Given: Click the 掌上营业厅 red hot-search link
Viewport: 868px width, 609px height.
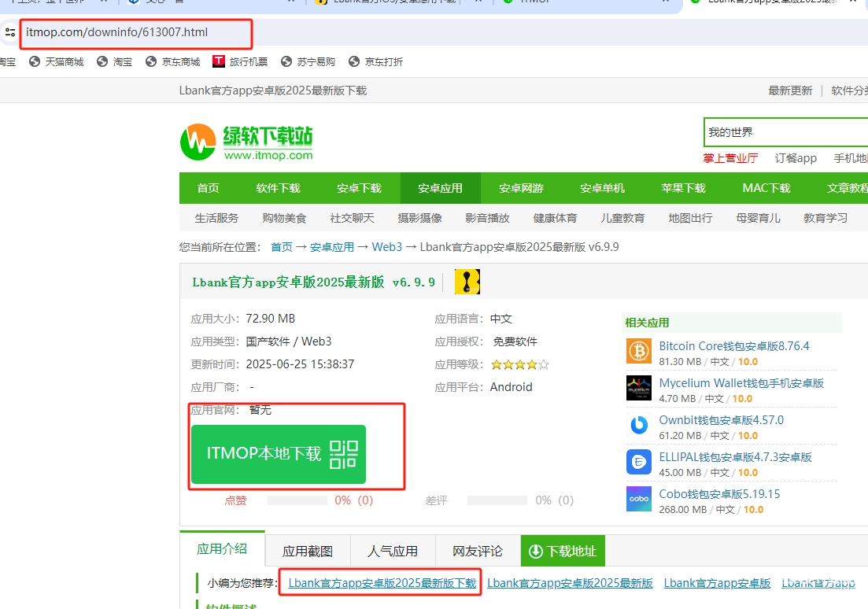Looking at the screenshot, I should [x=730, y=158].
